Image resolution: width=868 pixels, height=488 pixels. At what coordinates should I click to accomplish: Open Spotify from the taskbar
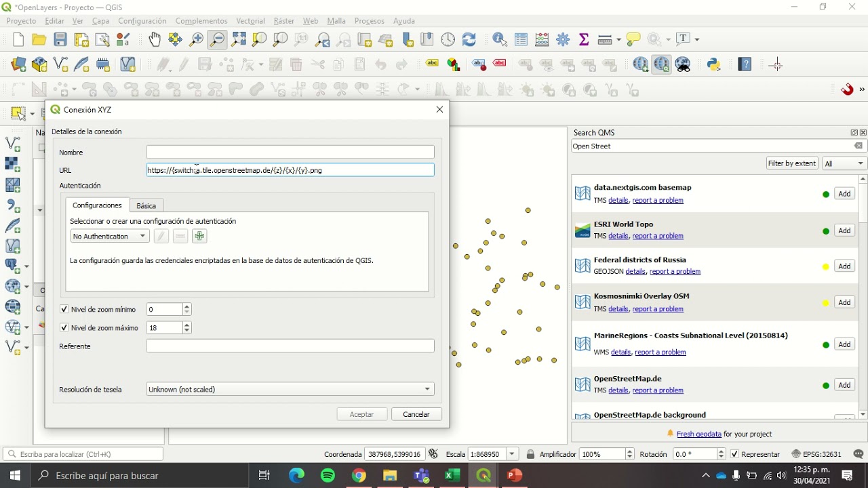pos(328,475)
